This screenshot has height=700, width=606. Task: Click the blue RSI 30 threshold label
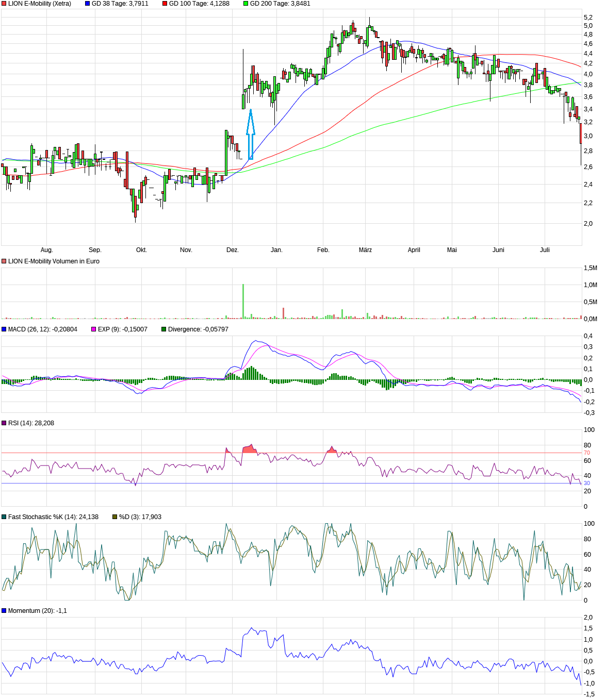tap(587, 483)
